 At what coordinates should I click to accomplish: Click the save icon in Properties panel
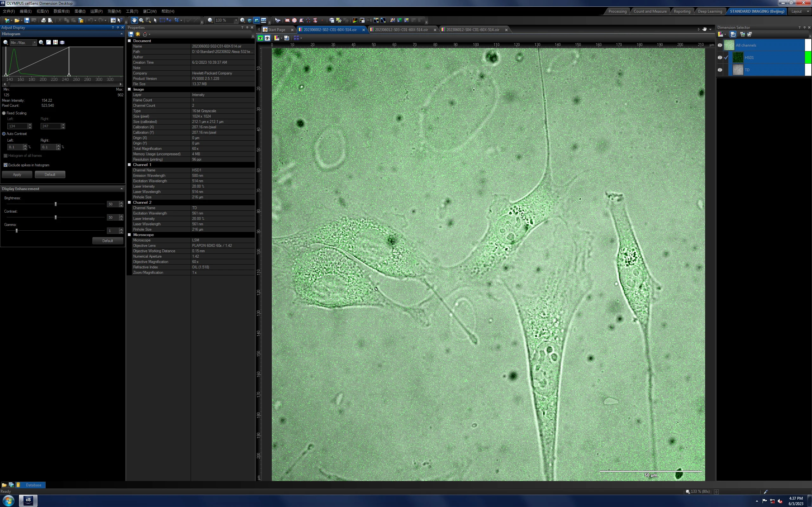pos(131,34)
